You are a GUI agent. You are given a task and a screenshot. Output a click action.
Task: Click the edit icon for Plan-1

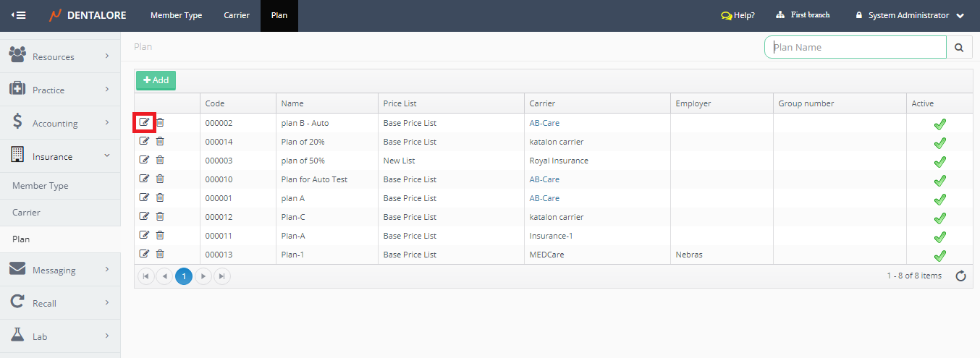[x=144, y=255]
